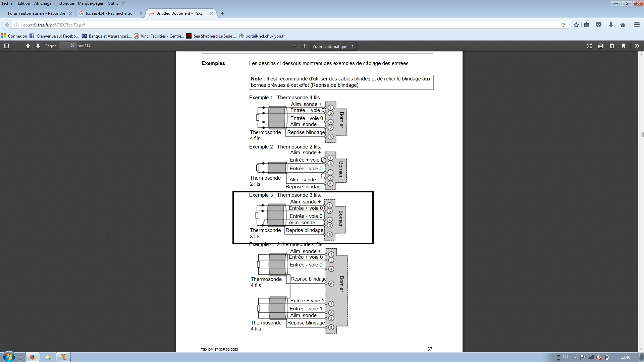Image resolution: width=644 pixels, height=362 pixels.
Task: Click the page number input field
Action: (x=68, y=46)
